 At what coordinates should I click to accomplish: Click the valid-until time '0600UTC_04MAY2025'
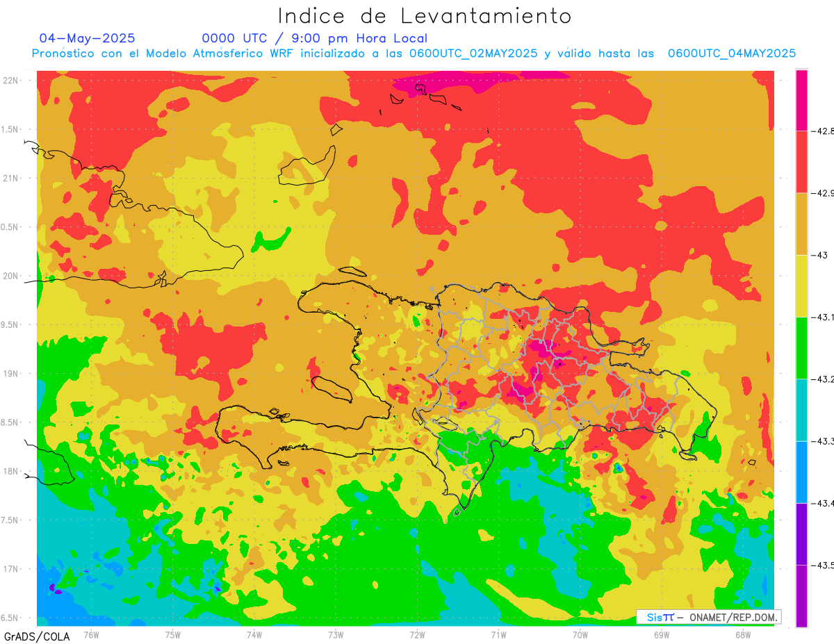(732, 53)
